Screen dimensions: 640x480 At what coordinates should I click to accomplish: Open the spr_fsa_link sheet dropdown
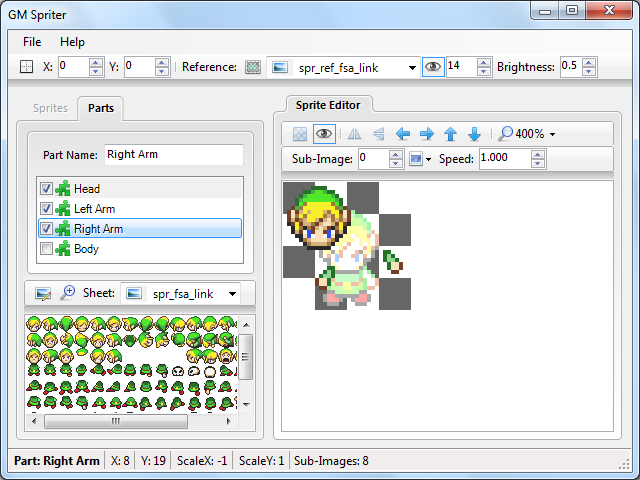[232, 294]
